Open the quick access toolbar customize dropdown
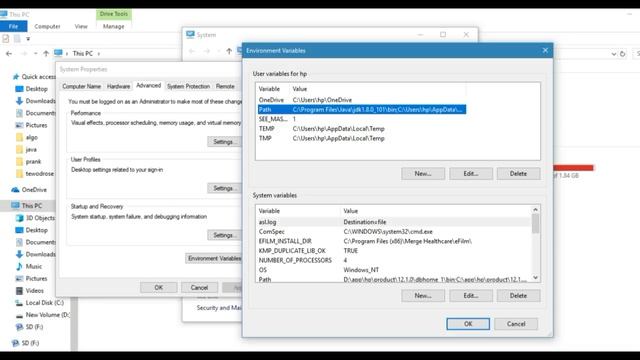Viewport: 640px width, 360px height. coord(28,39)
